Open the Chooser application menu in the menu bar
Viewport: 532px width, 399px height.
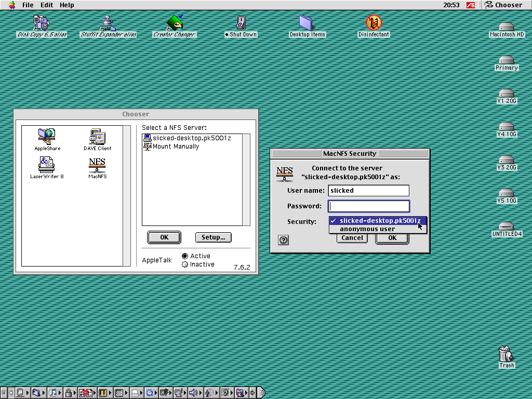click(x=503, y=5)
